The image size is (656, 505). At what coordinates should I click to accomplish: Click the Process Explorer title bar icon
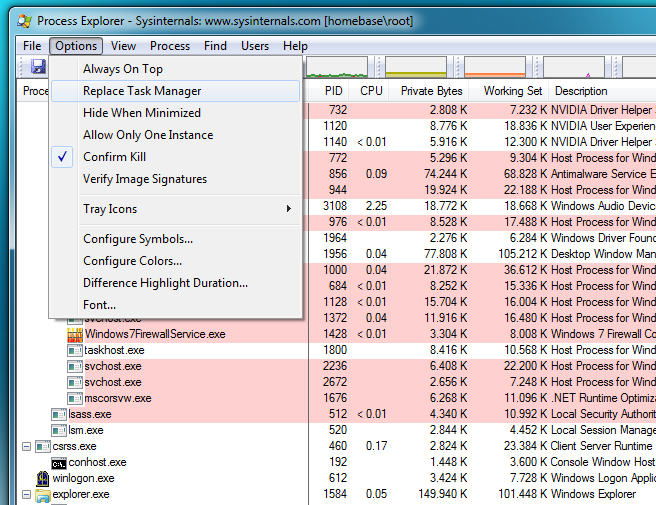point(25,21)
